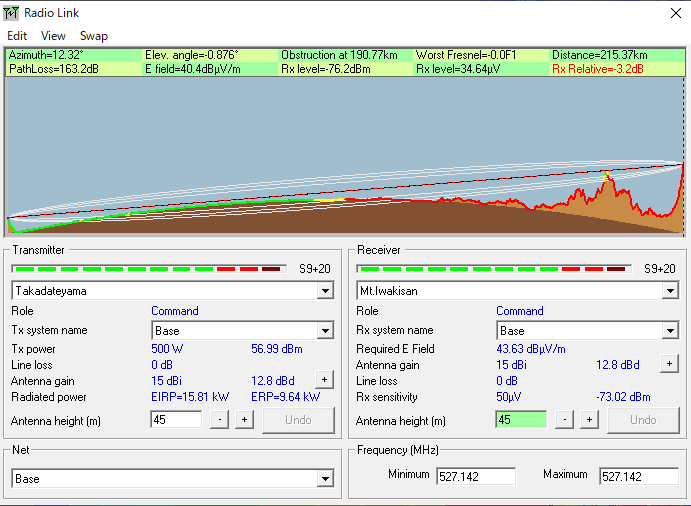Click the receiver antenna gain plus button
This screenshot has height=506, width=691.
coord(669,364)
